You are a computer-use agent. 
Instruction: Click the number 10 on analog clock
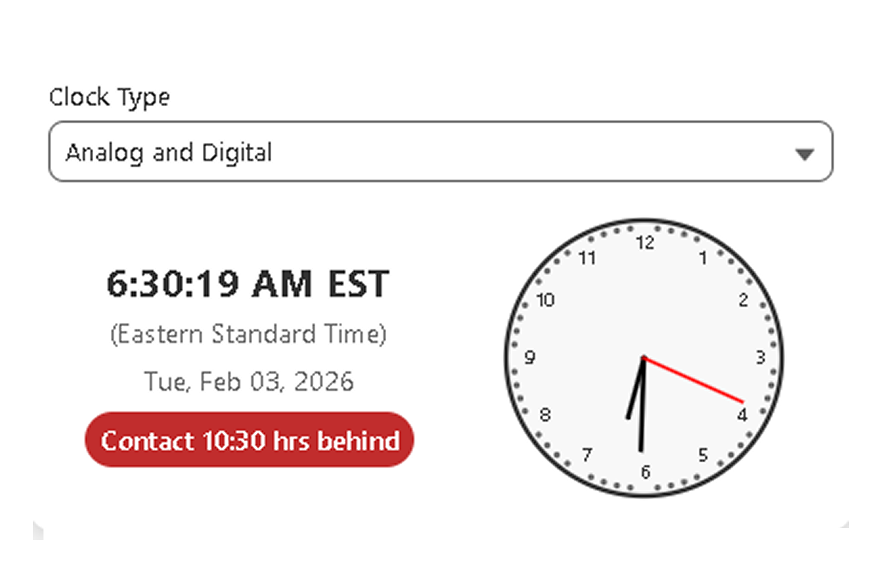545,300
